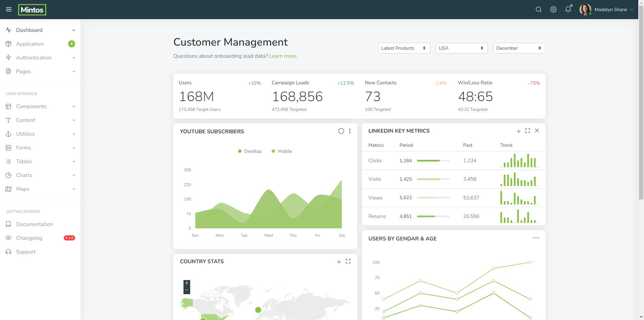Click the YouTube Subscribers refresh circle icon

(x=341, y=131)
